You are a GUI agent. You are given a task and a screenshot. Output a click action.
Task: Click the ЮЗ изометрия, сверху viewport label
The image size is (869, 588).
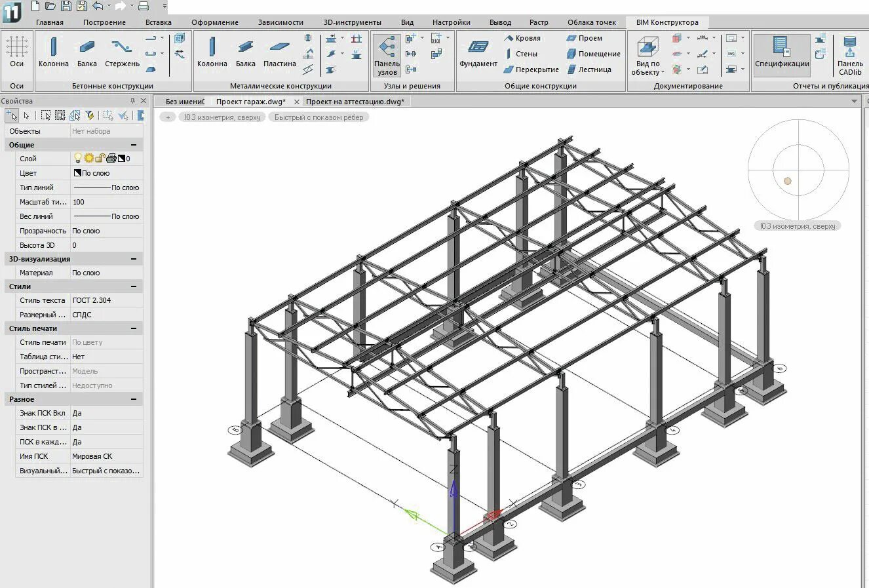(222, 117)
